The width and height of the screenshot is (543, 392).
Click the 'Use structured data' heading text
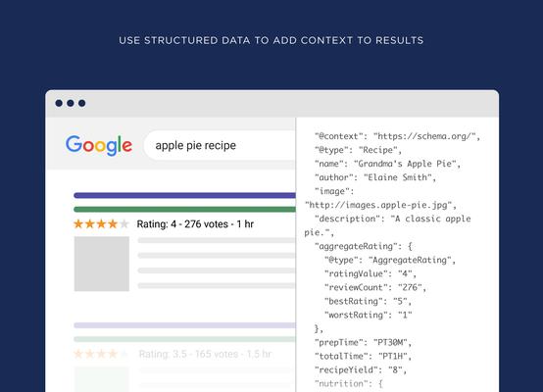coord(271,40)
